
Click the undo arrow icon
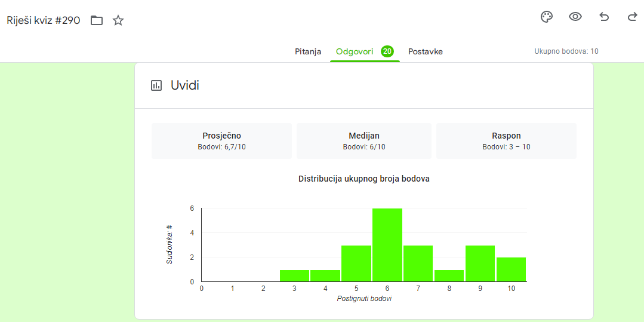(604, 17)
